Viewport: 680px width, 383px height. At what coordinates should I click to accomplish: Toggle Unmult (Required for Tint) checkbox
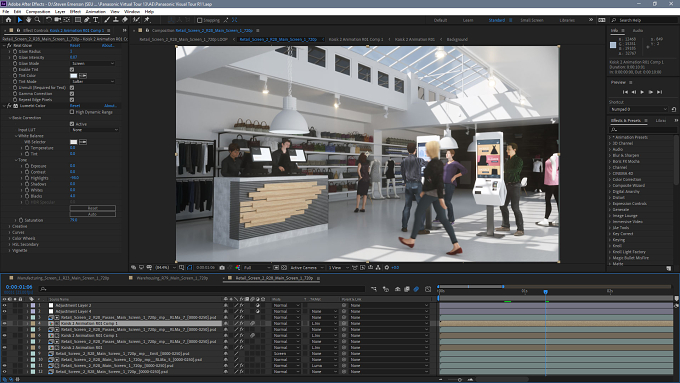point(72,88)
